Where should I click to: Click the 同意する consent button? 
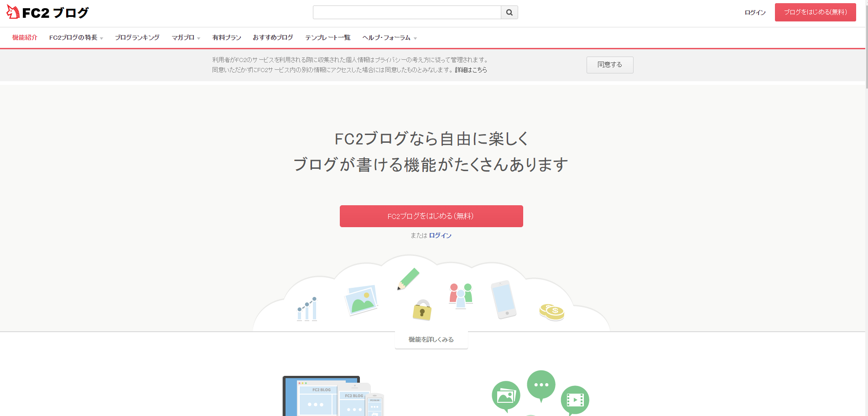pos(610,65)
